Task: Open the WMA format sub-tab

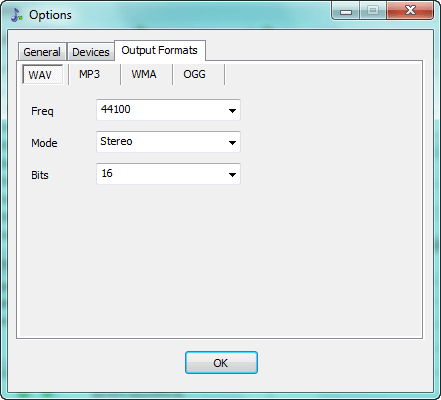Action: point(144,74)
